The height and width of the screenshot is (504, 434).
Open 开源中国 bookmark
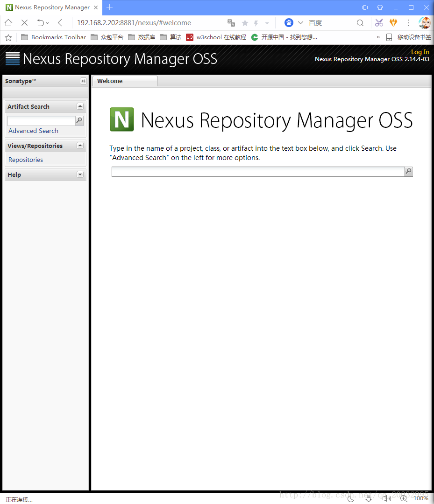284,37
